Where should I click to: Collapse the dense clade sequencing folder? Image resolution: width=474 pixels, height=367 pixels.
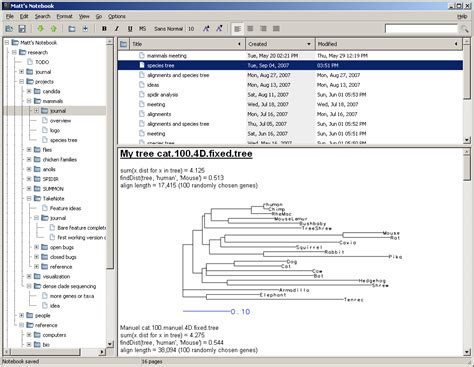[x=29, y=286]
